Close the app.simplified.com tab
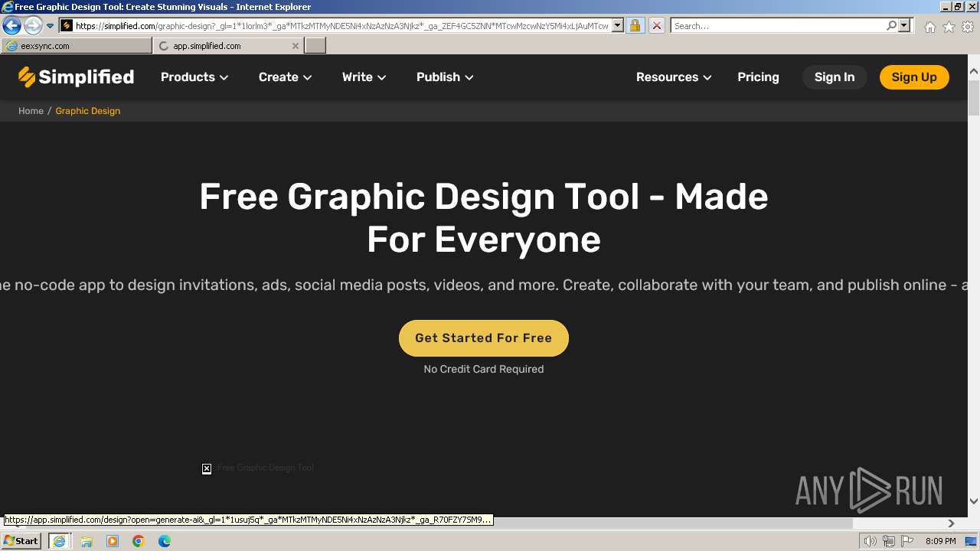The height and width of the screenshot is (551, 980). click(x=296, y=46)
